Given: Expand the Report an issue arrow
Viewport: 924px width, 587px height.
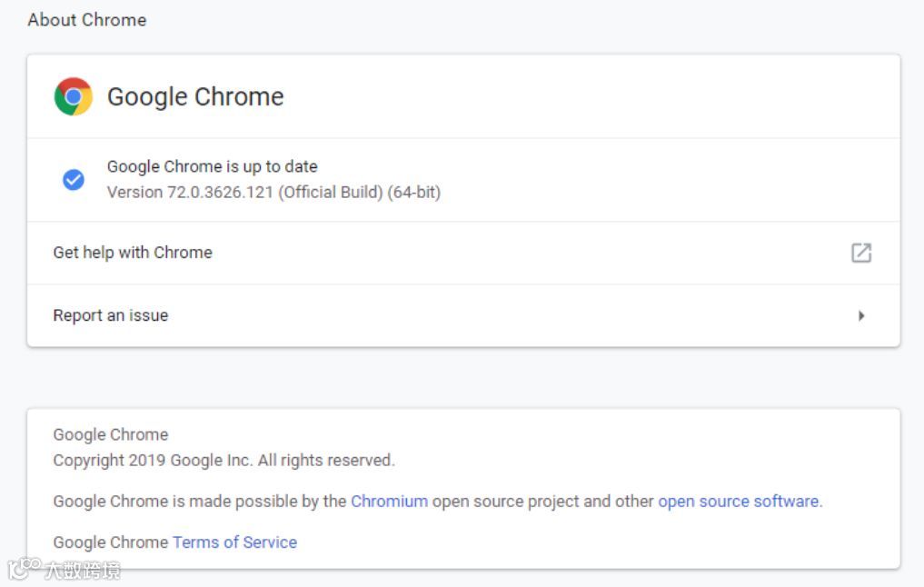Looking at the screenshot, I should click(x=861, y=316).
